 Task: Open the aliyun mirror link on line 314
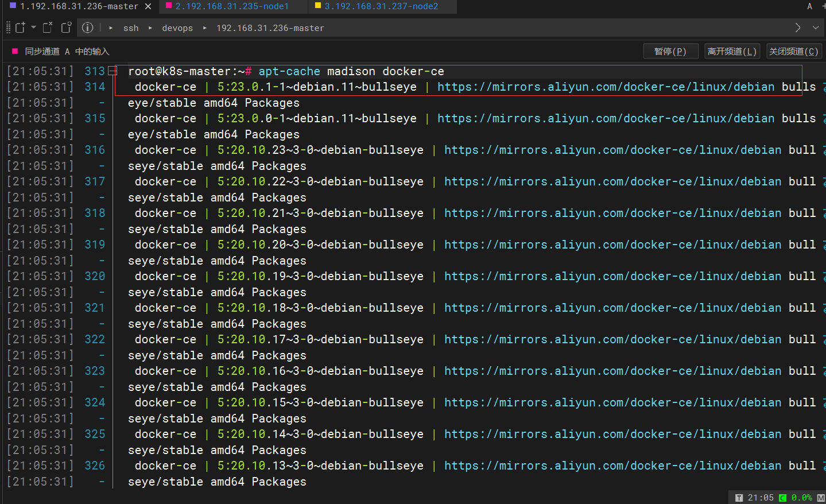[606, 87]
